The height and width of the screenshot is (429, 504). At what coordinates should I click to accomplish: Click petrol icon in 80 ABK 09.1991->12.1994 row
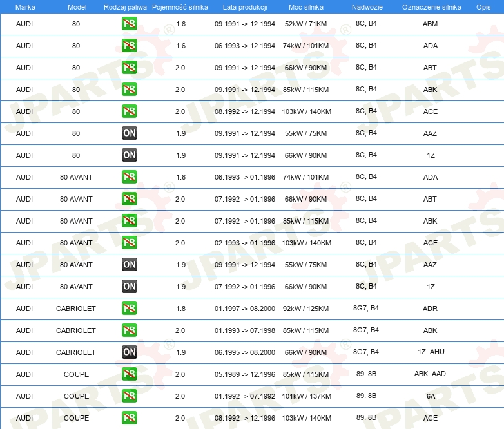[129, 90]
